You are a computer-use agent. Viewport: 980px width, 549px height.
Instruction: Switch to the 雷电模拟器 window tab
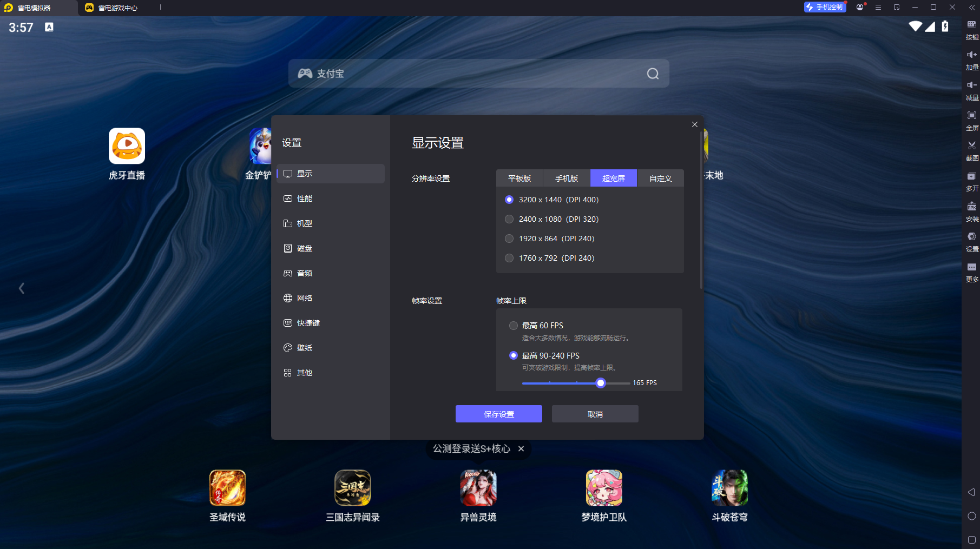39,8
